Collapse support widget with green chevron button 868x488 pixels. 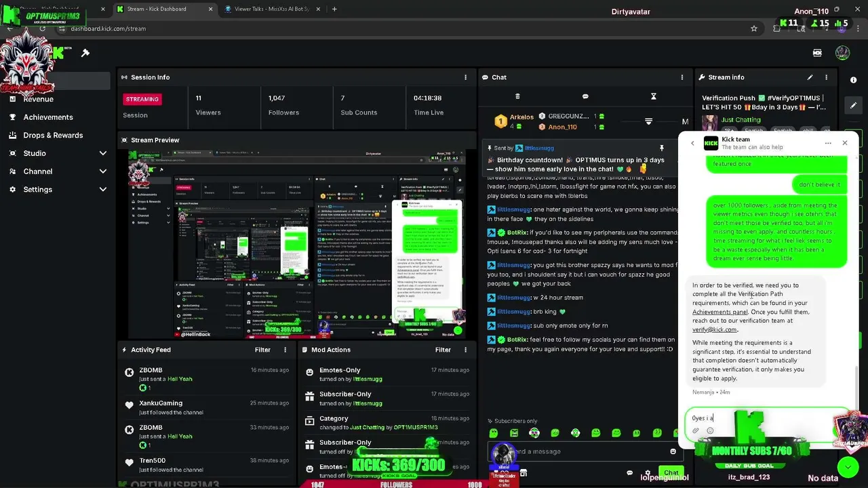tap(848, 467)
